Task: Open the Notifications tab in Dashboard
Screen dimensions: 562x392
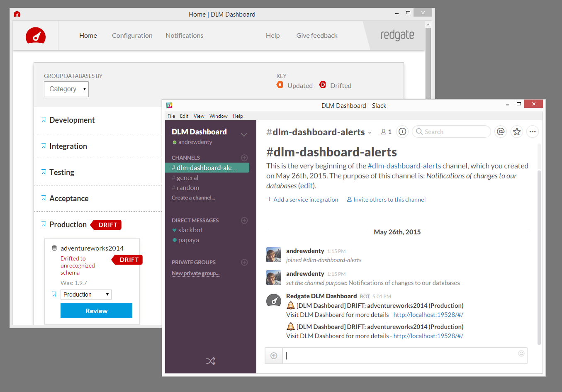Action: (185, 36)
